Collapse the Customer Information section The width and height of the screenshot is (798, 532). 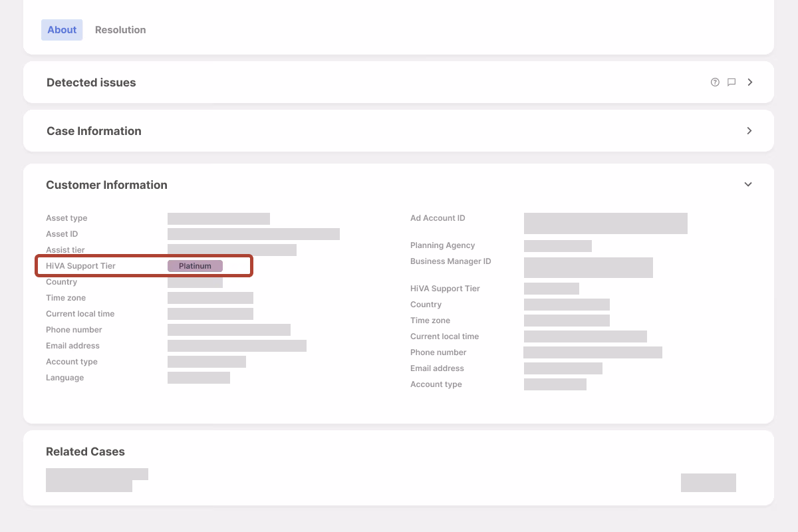point(747,184)
